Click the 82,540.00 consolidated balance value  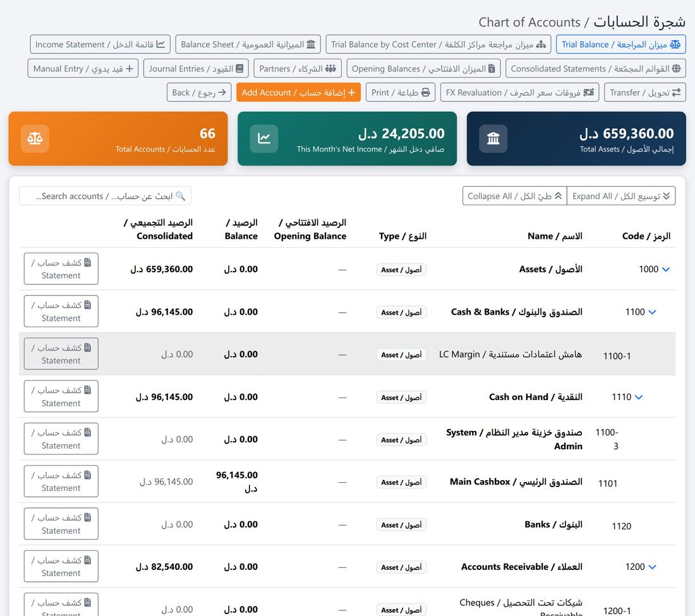click(x=164, y=567)
